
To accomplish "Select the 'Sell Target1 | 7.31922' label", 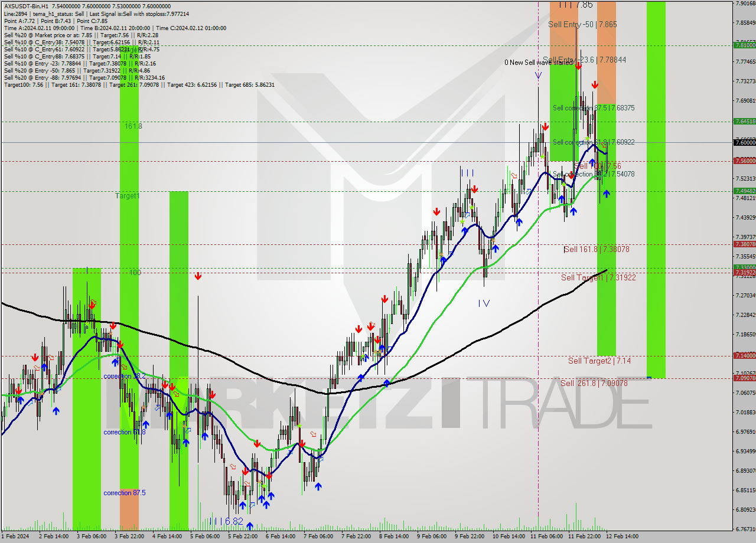I will [x=598, y=277].
